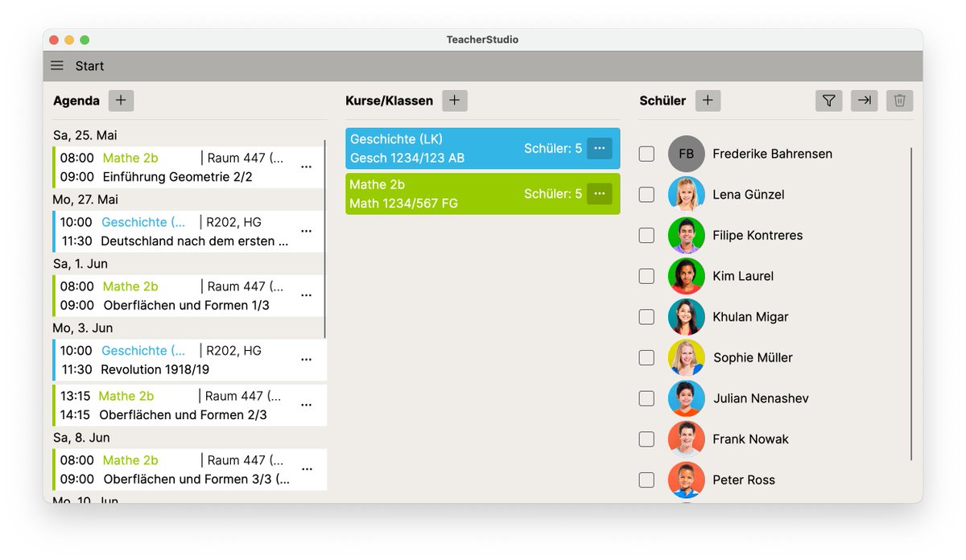Click the move-to arrow icon above students
Image resolution: width=966 pixels, height=560 pixels.
[x=864, y=101]
